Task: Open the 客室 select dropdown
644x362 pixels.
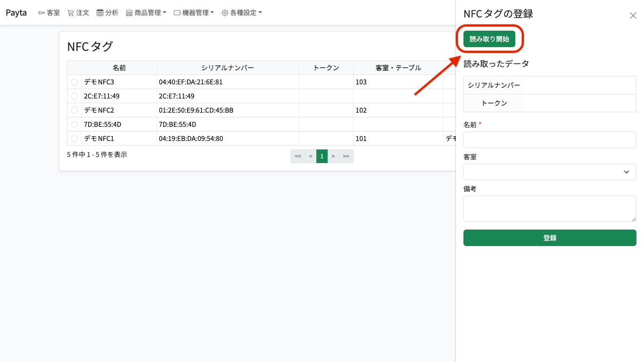Action: click(x=550, y=172)
